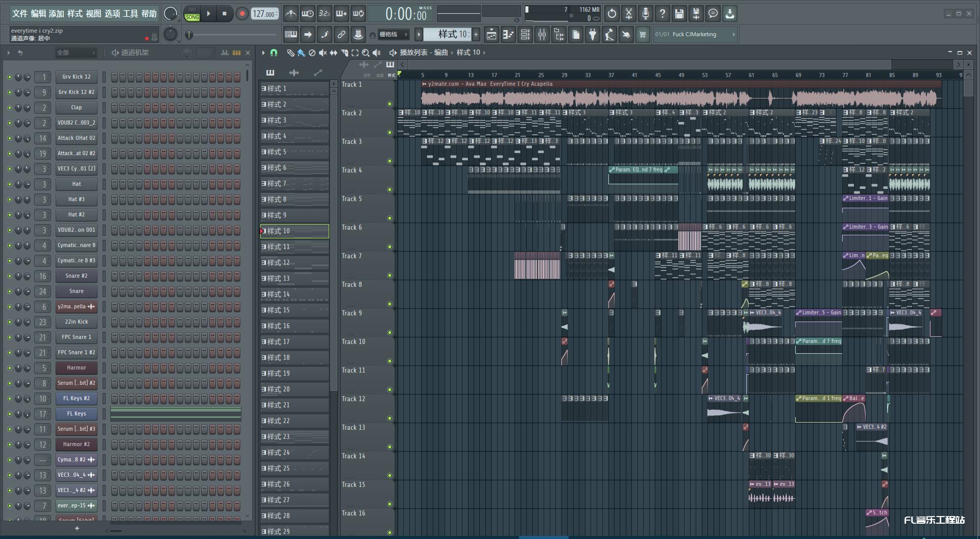Click the master pitch knob
This screenshot has width=980, height=539.
point(170,34)
